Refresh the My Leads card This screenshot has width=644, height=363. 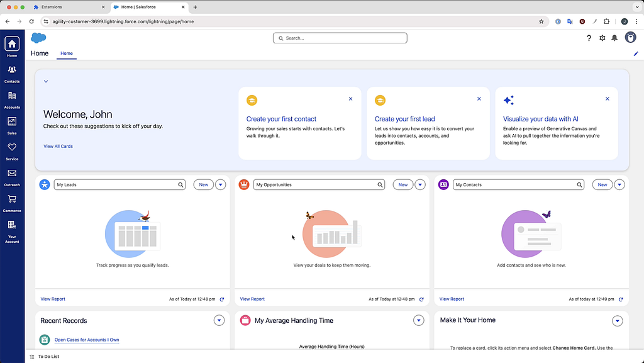pos(222,299)
